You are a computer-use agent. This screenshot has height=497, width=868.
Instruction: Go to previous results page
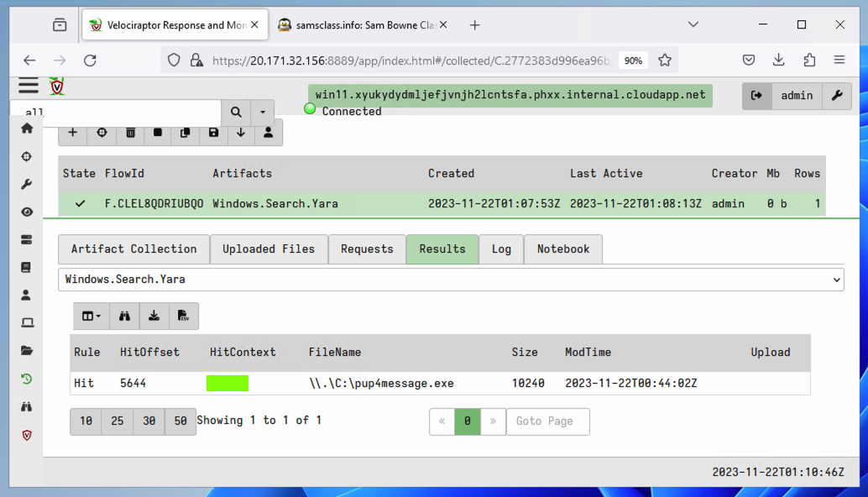[442, 421]
